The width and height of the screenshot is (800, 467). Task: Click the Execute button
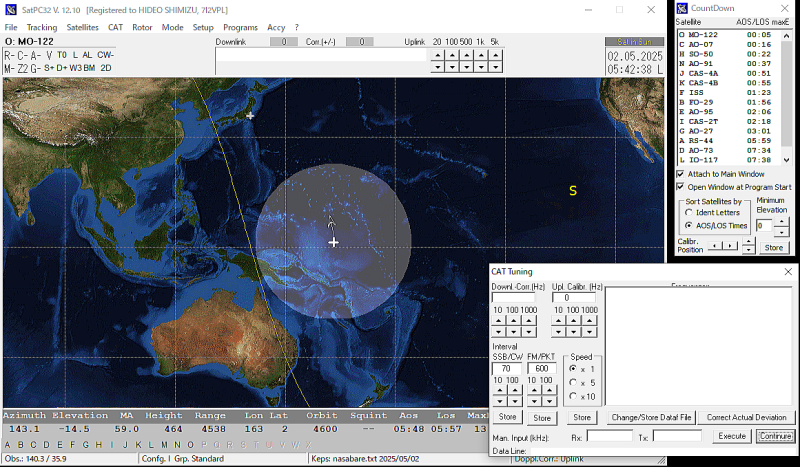(732, 436)
